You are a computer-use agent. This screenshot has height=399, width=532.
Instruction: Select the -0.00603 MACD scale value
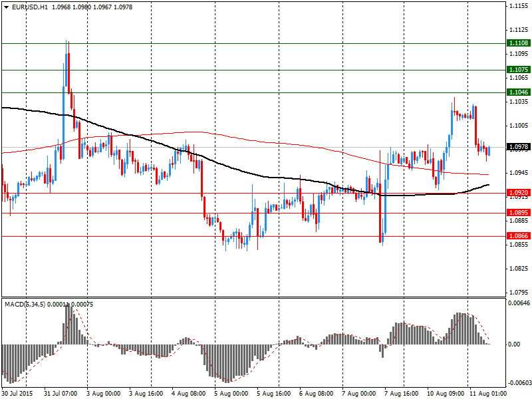click(x=519, y=383)
